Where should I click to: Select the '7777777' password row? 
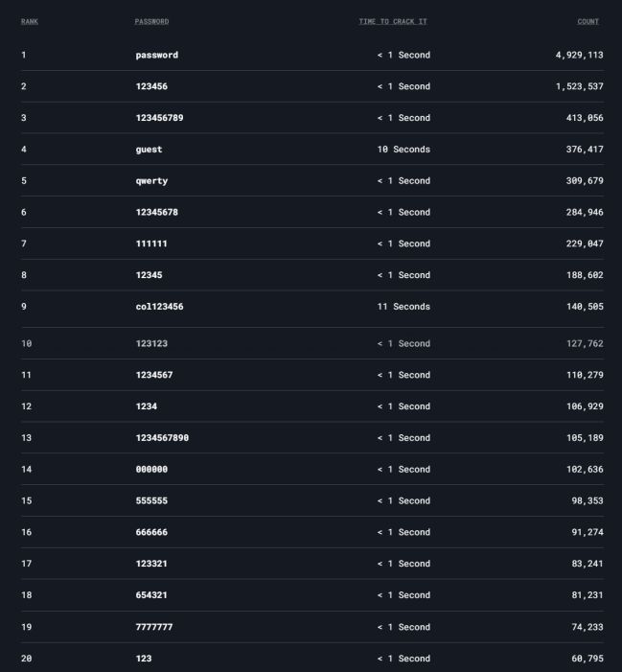312,627
